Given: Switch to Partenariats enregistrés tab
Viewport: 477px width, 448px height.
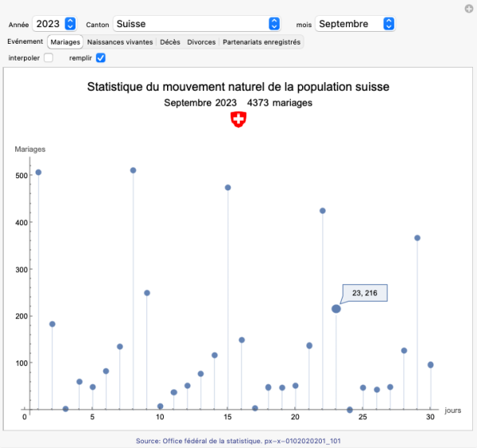Looking at the screenshot, I should coord(262,41).
